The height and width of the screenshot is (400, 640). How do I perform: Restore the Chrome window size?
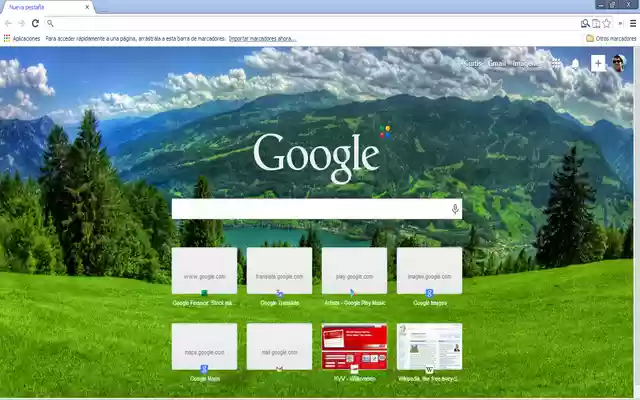(x=612, y=4)
